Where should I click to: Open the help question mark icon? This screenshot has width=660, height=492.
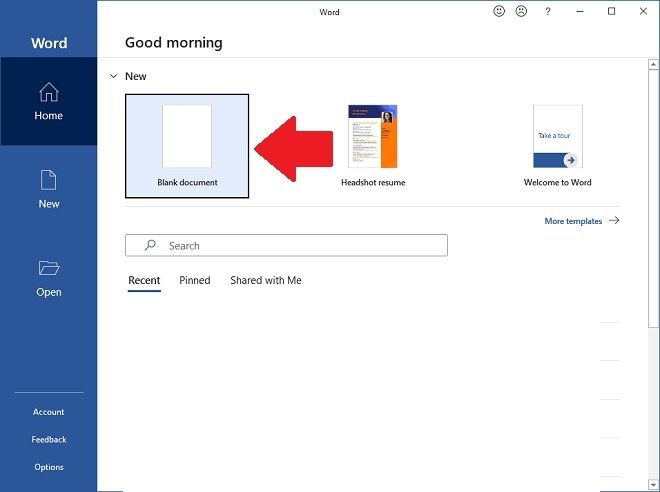pos(547,12)
